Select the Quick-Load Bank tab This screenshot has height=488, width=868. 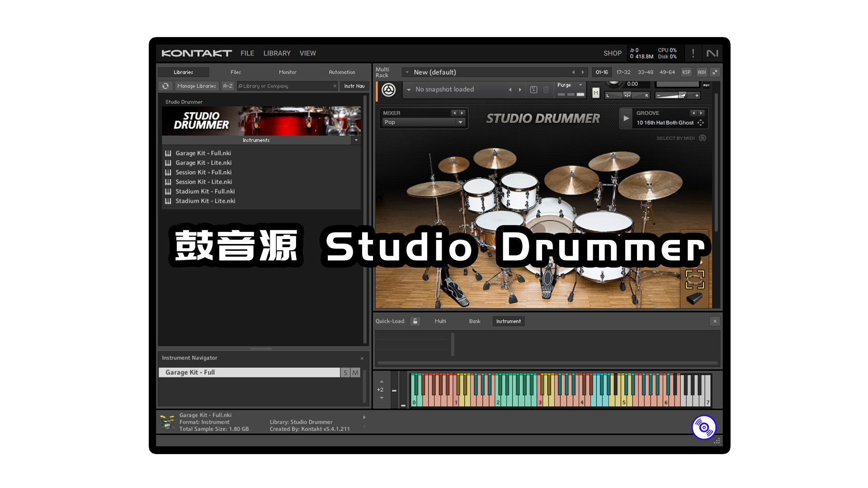(475, 321)
